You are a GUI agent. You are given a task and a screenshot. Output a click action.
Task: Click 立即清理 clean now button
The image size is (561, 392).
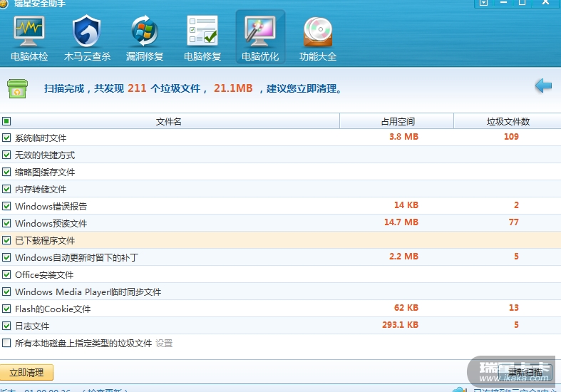27,373
